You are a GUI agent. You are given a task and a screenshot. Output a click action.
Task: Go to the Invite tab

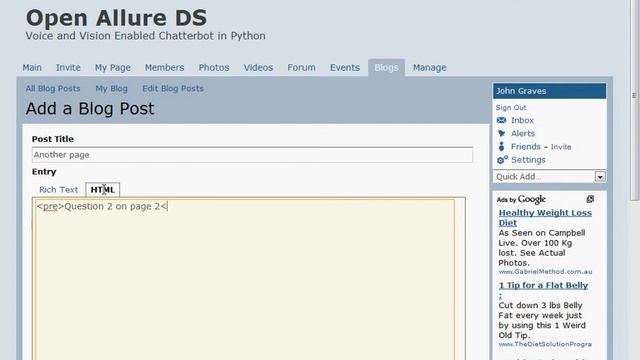coord(68,68)
